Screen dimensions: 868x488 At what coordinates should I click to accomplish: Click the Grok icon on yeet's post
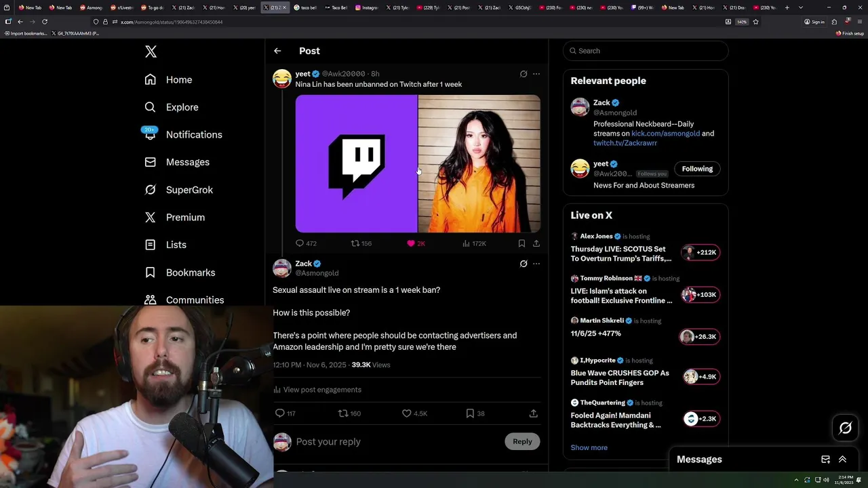tap(524, 74)
